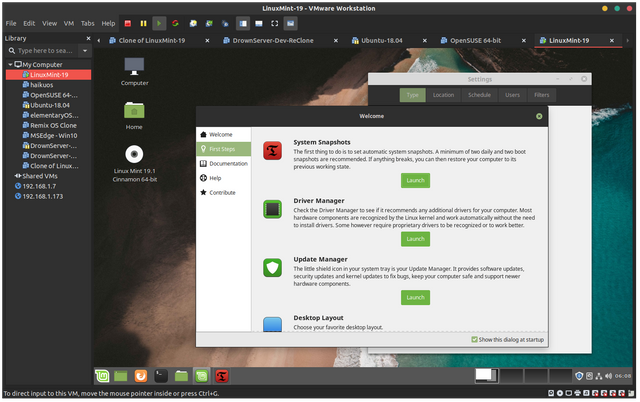Switch to the Ubuntu-18.04 tab

pos(381,40)
